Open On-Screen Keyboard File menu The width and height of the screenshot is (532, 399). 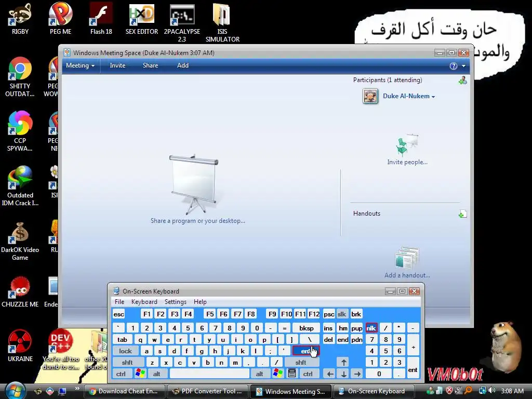(119, 302)
